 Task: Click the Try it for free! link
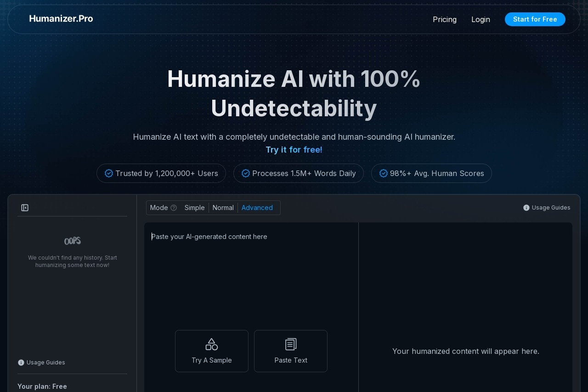[294, 150]
